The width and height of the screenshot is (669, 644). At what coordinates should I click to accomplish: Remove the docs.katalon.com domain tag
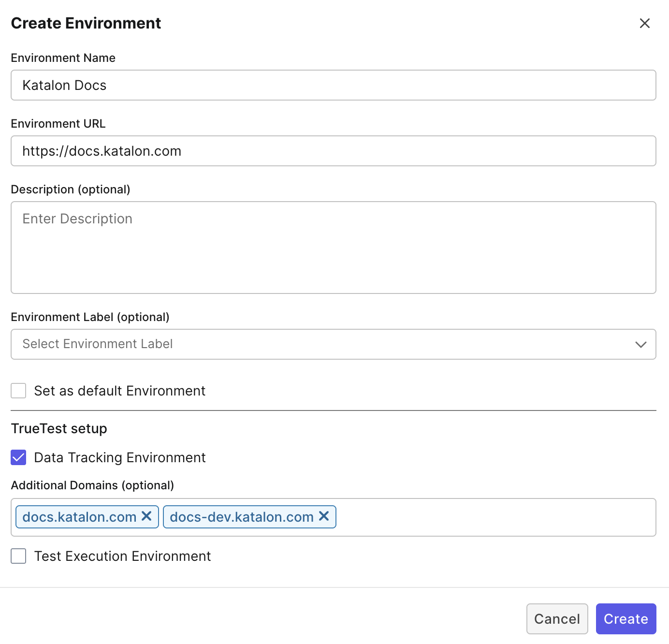point(146,516)
